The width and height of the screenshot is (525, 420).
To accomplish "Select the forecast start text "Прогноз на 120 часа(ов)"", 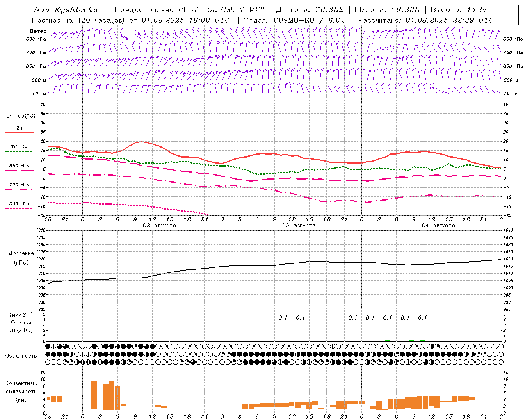I will click(x=79, y=20).
